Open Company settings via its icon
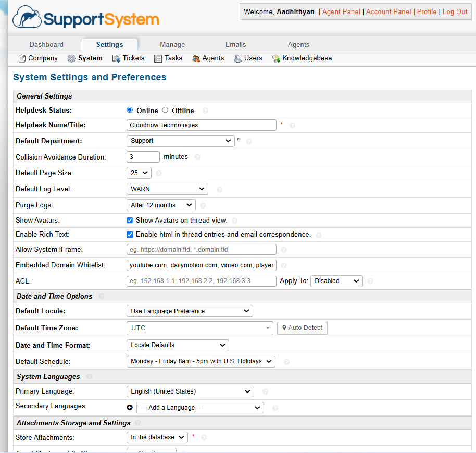The width and height of the screenshot is (476, 453). (21, 58)
